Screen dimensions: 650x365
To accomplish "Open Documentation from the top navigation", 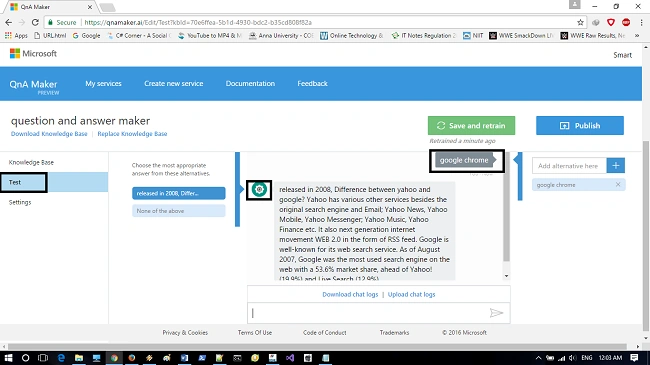I will (x=250, y=83).
